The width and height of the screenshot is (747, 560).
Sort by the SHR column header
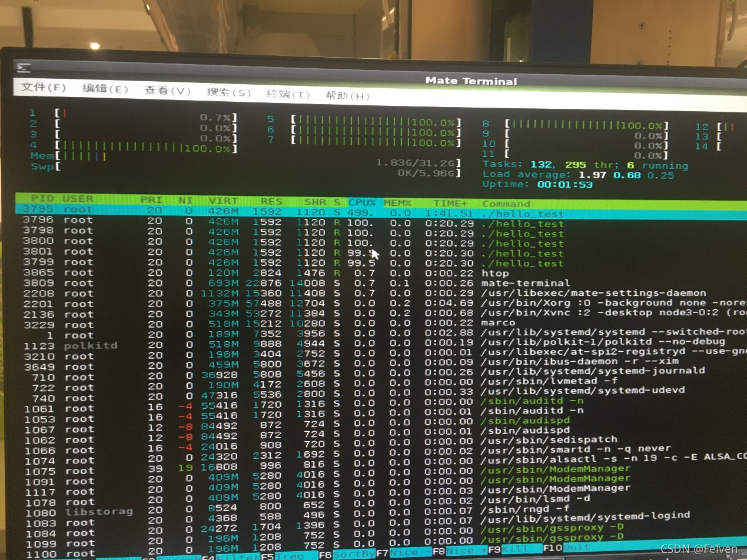coord(316,202)
